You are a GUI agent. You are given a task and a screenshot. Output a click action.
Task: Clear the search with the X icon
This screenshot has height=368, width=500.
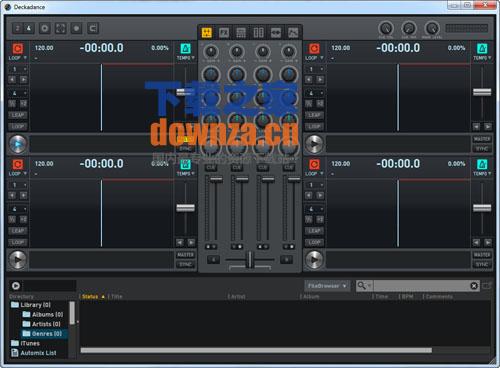tap(474, 286)
